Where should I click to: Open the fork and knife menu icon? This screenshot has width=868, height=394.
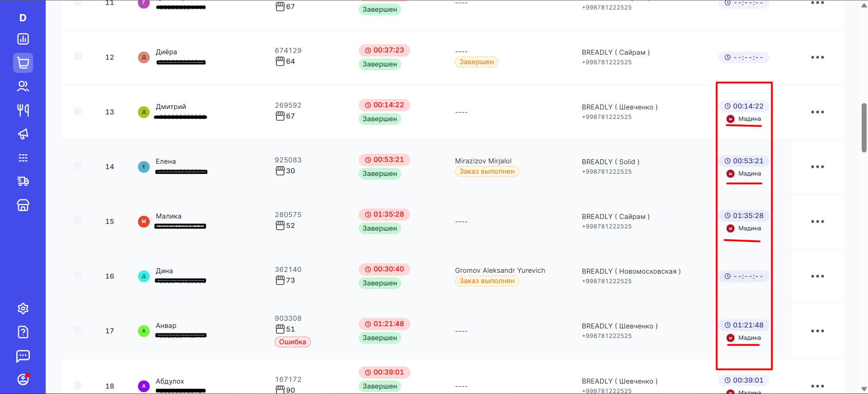(23, 110)
